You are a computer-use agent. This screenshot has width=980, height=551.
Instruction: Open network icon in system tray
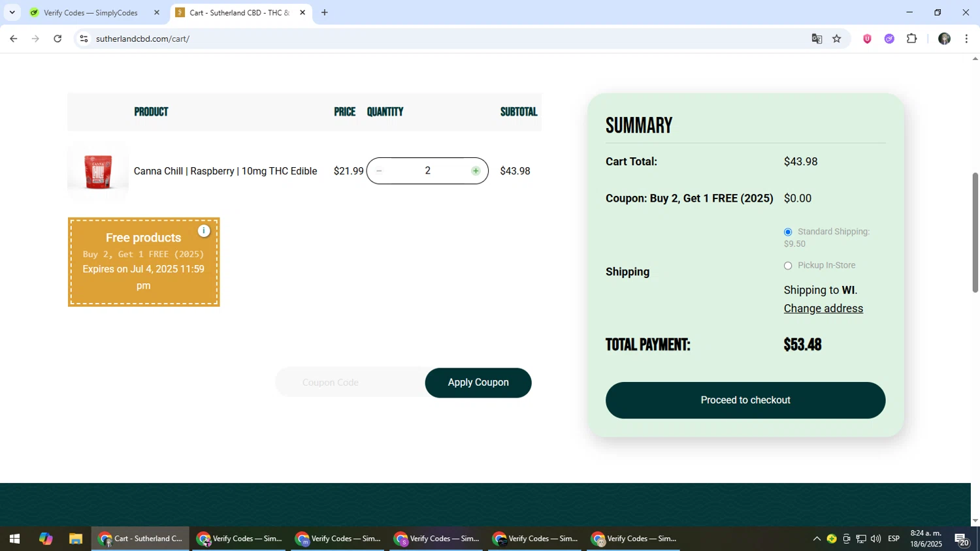pos(861,539)
